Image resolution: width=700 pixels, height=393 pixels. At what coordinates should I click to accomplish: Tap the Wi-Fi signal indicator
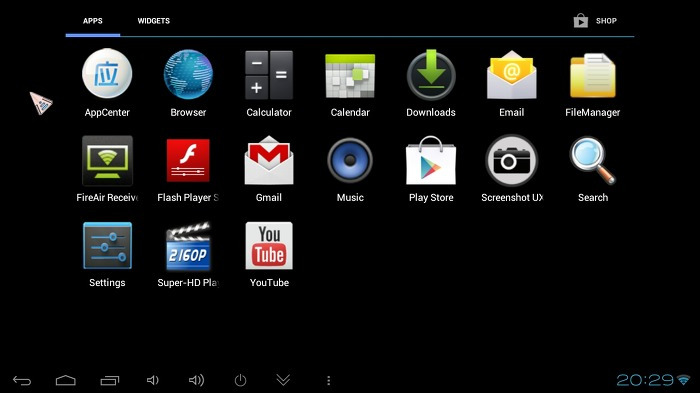pos(683,380)
